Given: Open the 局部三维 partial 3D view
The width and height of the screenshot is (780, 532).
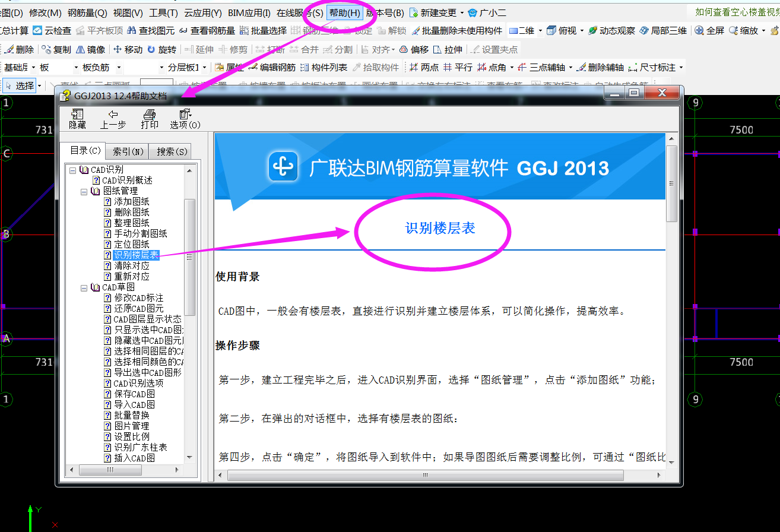Looking at the screenshot, I should coord(663,31).
